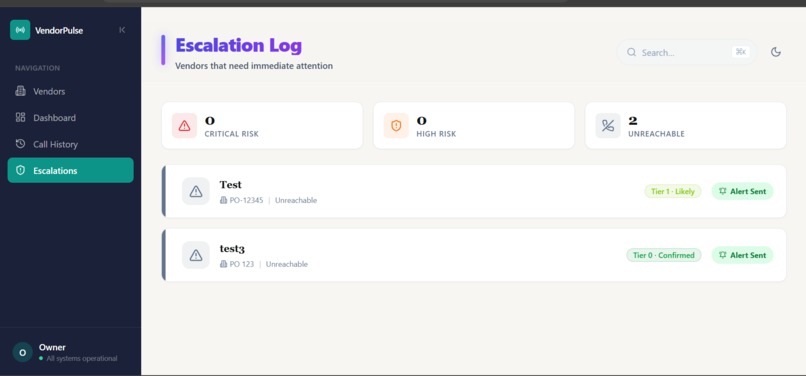Click the Critical Risk count 0

(x=210, y=121)
